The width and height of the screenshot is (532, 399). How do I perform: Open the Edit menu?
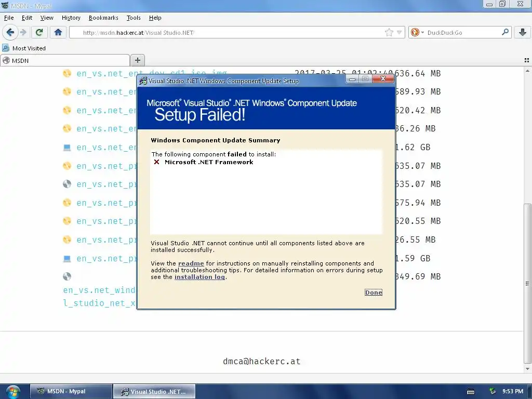coord(27,18)
